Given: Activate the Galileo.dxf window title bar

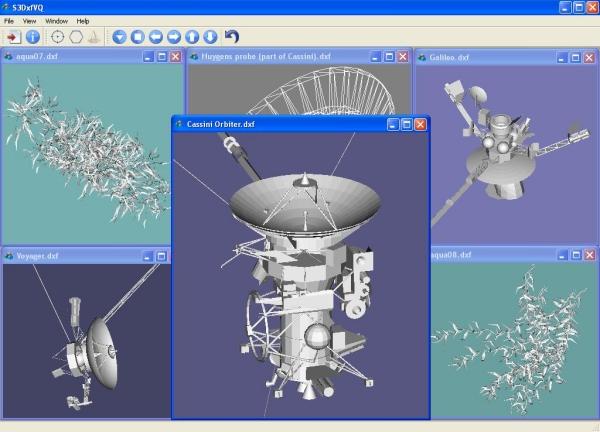Looking at the screenshot, I should pyautogui.click(x=507, y=57).
